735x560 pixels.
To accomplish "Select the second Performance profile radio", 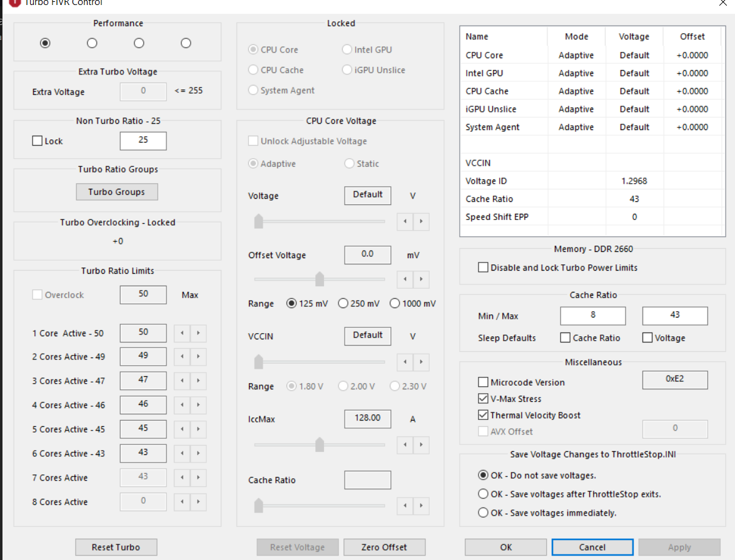I will [x=92, y=43].
